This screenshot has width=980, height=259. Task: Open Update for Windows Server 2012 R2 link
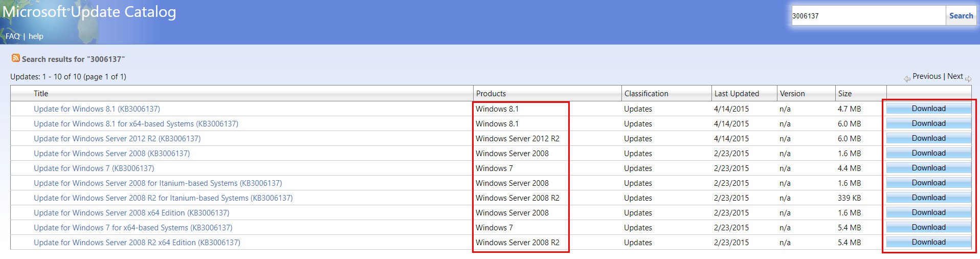coord(117,139)
